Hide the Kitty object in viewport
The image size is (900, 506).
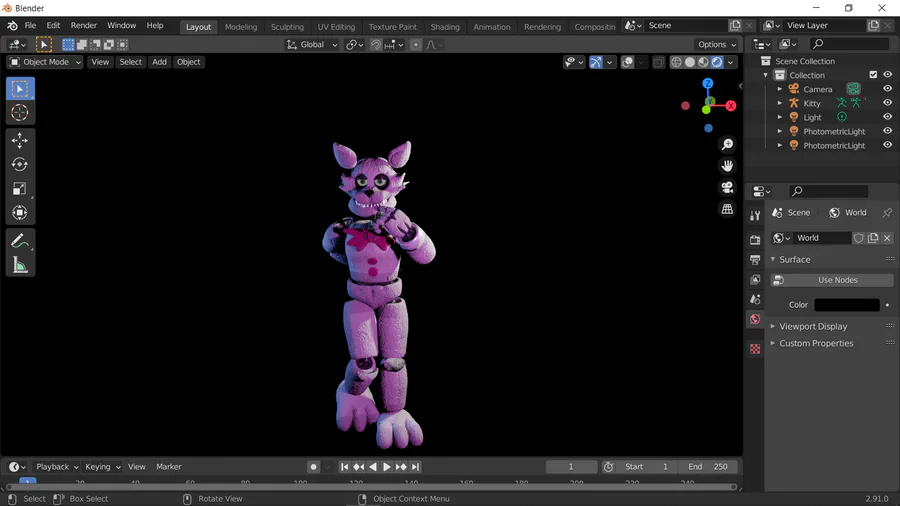(887, 103)
